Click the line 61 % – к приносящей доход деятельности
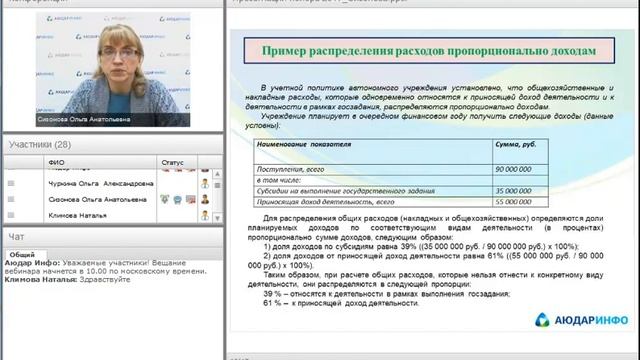The image size is (640, 360). point(341,303)
